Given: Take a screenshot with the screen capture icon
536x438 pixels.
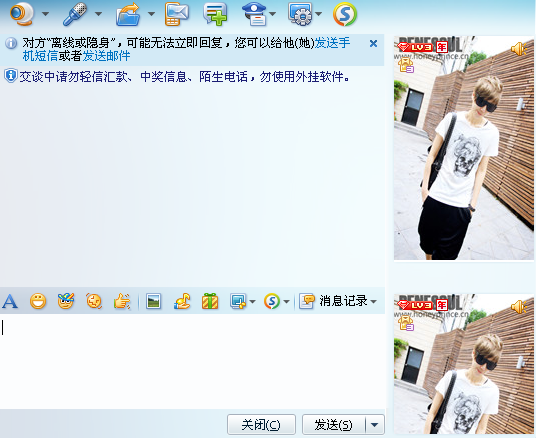Looking at the screenshot, I should [x=238, y=301].
